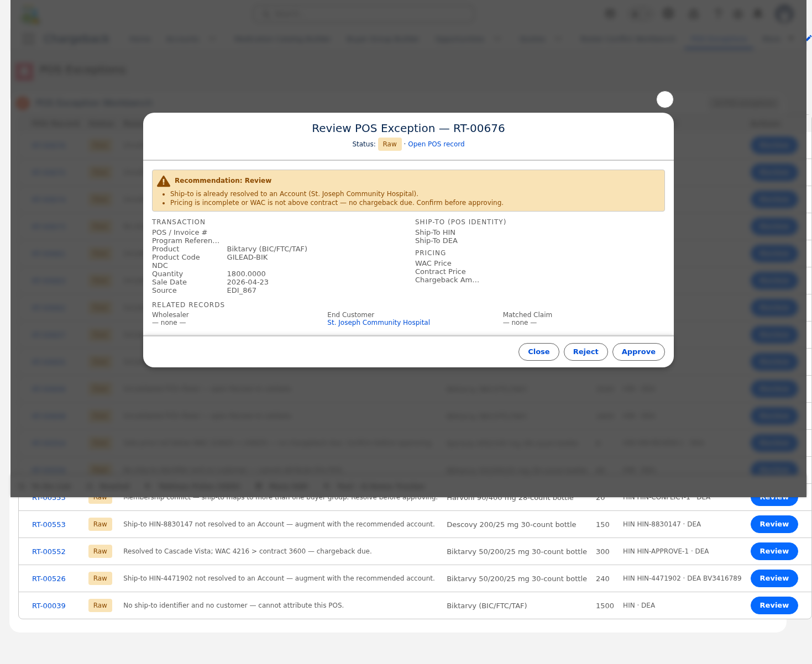
Task: Click the 'Recommendation: Review' heading
Action: coord(223,181)
